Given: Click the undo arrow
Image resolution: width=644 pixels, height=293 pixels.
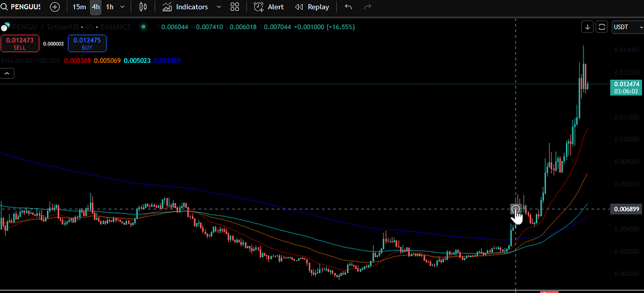Looking at the screenshot, I should point(348,7).
